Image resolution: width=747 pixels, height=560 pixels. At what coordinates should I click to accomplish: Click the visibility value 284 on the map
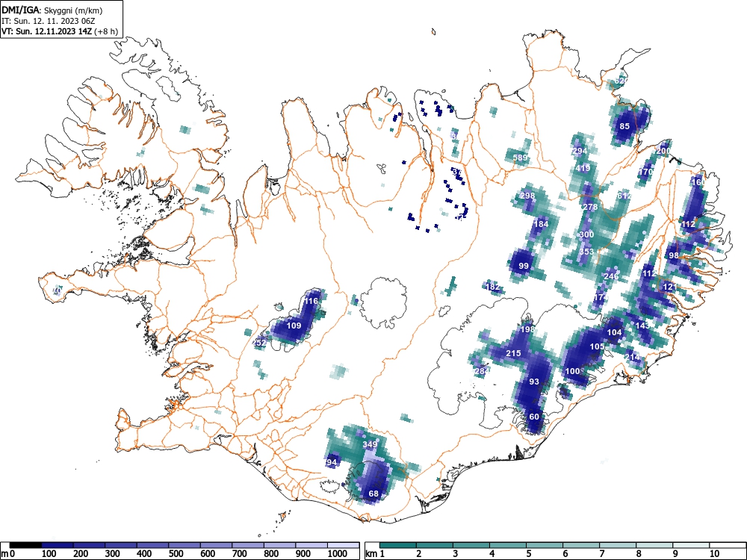pyautogui.click(x=482, y=371)
